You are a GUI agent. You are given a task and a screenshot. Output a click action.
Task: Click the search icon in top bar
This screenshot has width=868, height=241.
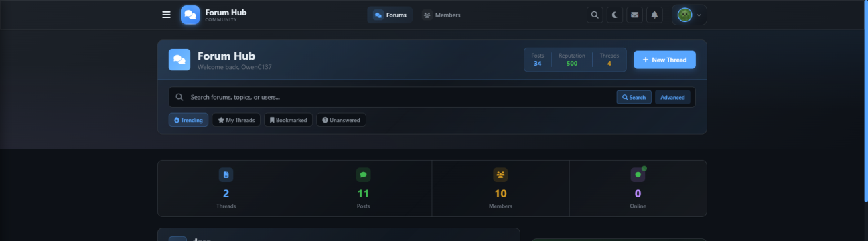click(x=595, y=15)
